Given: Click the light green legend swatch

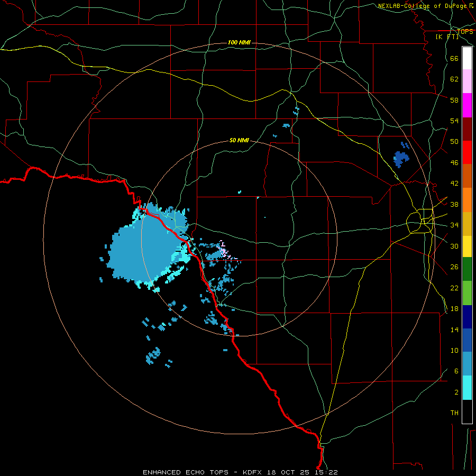Looking at the screenshot, I should [x=467, y=293].
